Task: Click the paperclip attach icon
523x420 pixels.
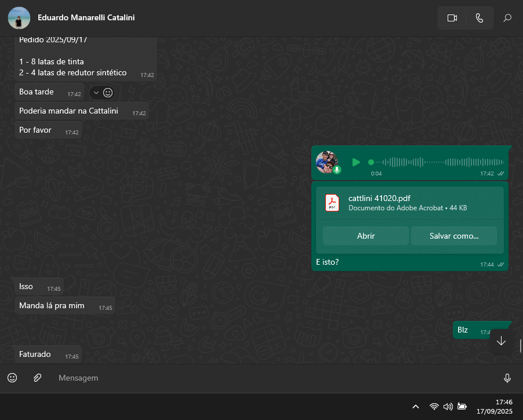Action: tap(37, 378)
